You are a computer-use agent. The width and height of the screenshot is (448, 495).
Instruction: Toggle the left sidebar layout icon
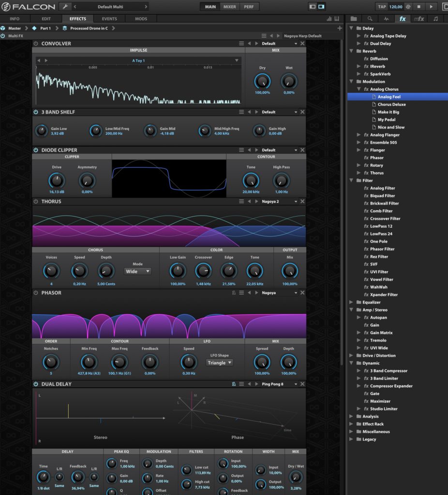point(313,6)
